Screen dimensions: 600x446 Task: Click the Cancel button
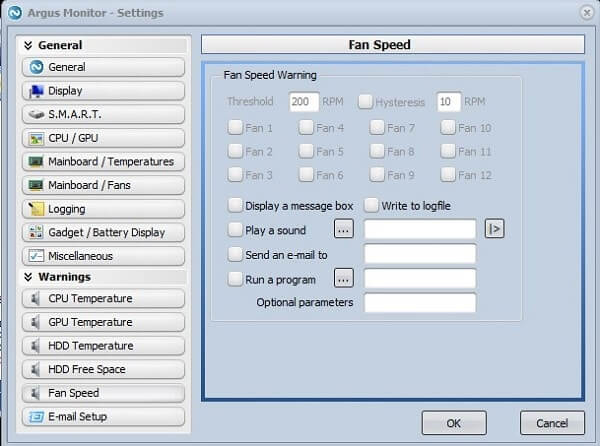click(552, 423)
